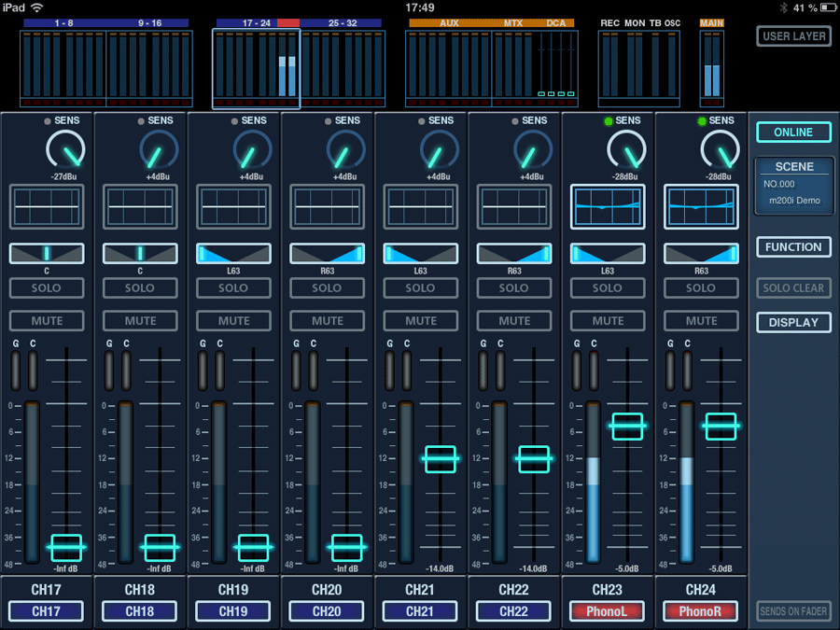Select the CH22 fader handle at -14.0dB

[534, 458]
